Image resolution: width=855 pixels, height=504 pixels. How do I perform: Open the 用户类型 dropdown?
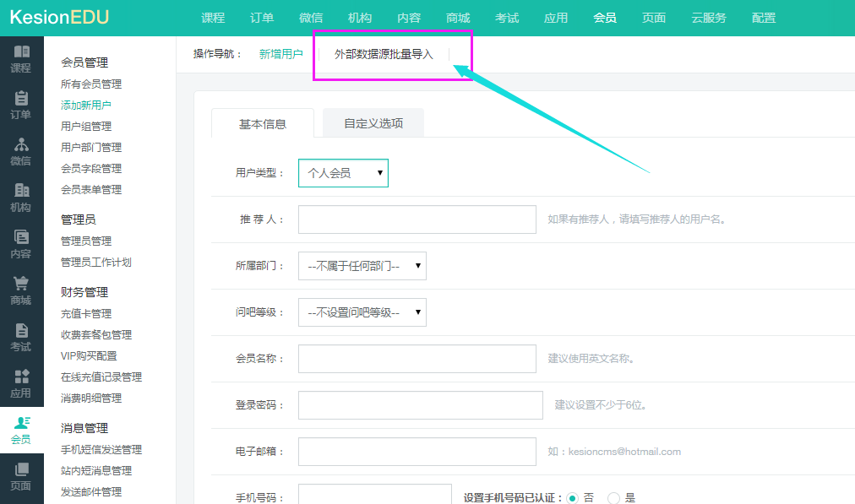tap(343, 173)
